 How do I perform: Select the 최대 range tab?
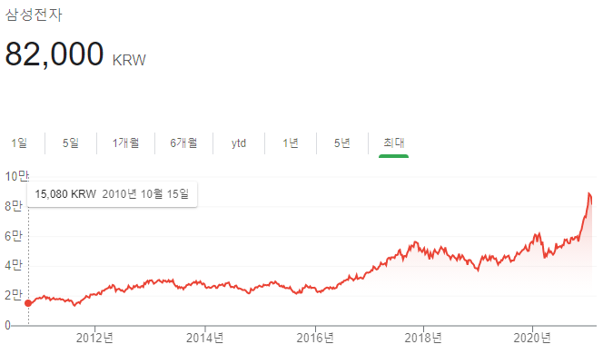click(x=393, y=143)
